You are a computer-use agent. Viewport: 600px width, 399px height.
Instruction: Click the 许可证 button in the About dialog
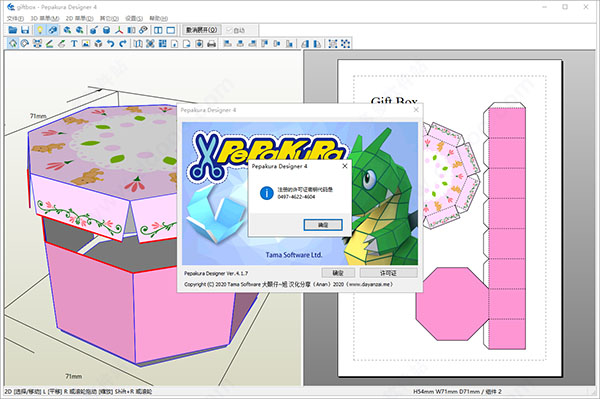click(388, 273)
